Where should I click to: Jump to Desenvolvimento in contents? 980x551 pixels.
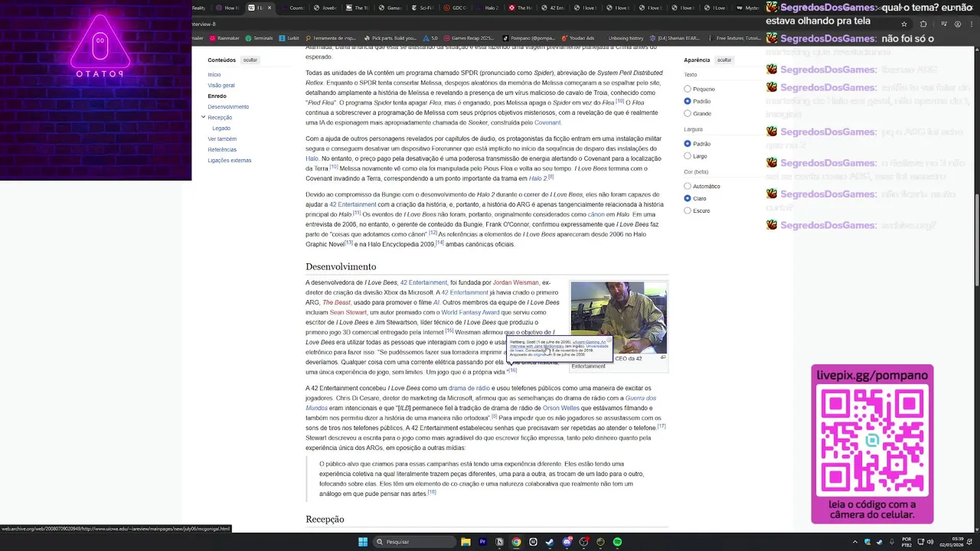[x=228, y=107]
